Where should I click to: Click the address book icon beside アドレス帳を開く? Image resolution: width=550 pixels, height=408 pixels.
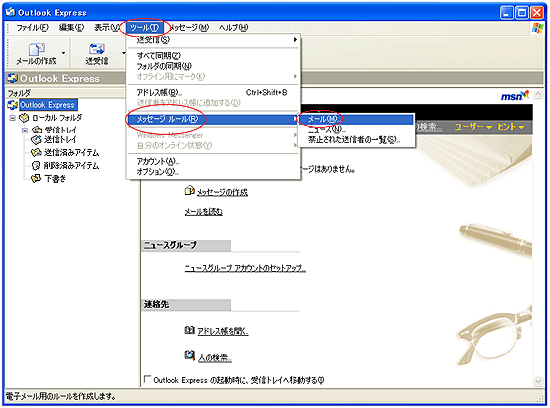point(189,330)
